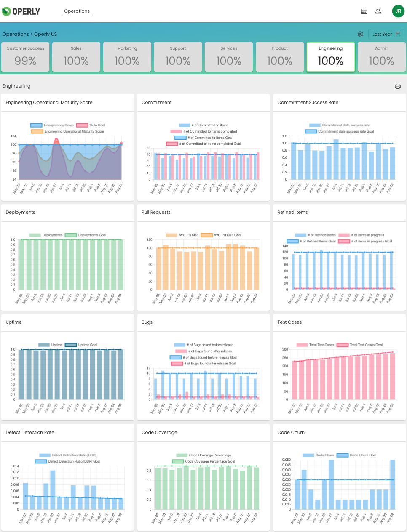The width and height of the screenshot is (407, 532).
Task: Toggle "# of items in progress Goal" legend
Action: 365,241
